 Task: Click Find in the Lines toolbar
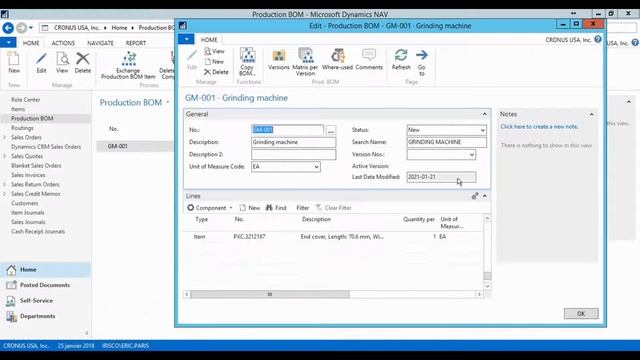tap(276, 208)
